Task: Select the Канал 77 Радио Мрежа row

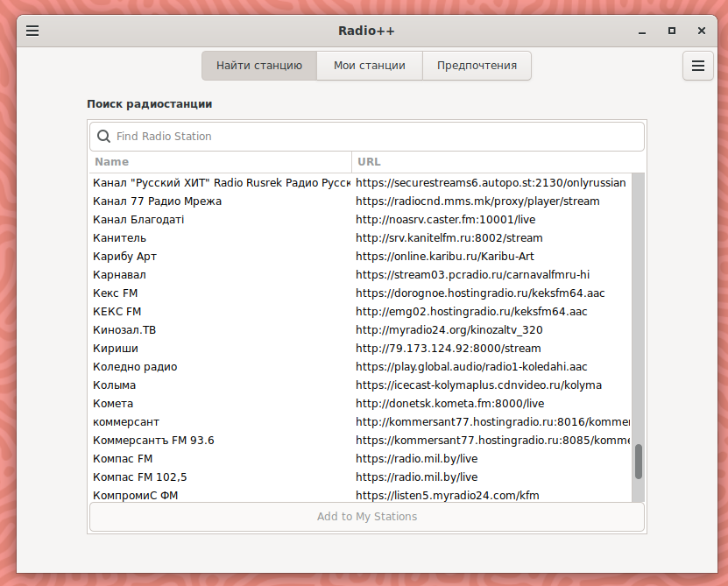Action: [360, 201]
